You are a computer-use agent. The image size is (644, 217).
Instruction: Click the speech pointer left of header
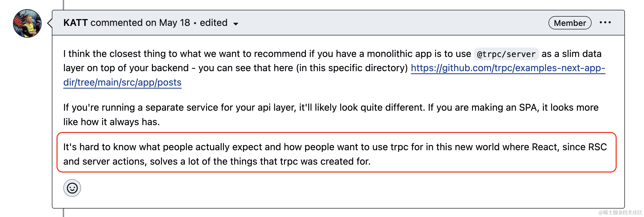tap(50, 23)
